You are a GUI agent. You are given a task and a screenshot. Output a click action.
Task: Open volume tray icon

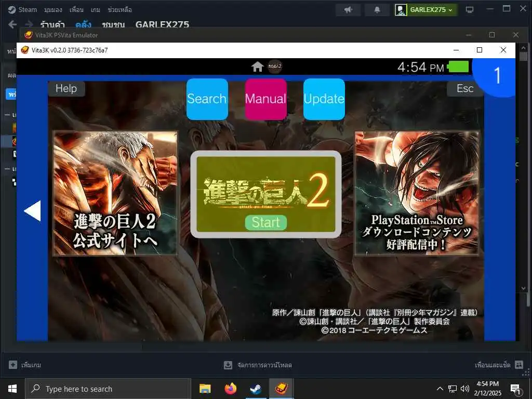(465, 389)
